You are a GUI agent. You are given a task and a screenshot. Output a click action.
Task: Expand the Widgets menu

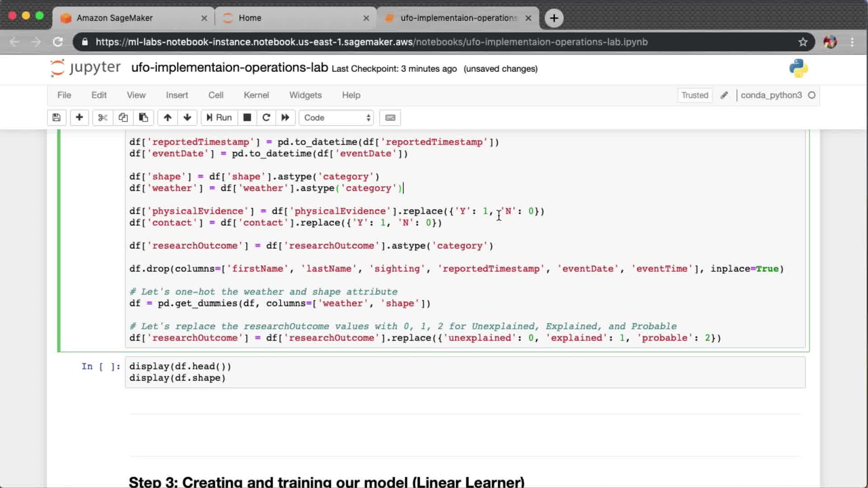[305, 95]
